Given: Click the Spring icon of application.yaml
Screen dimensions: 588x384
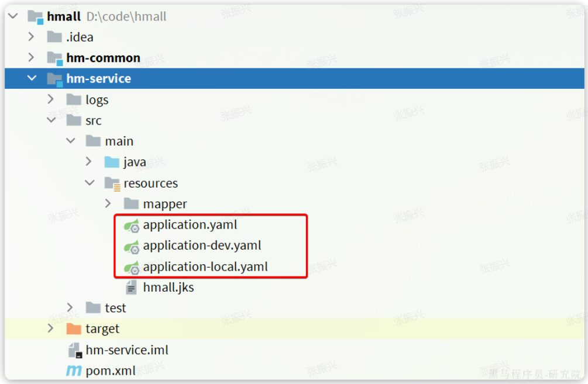Looking at the screenshot, I should [x=132, y=226].
